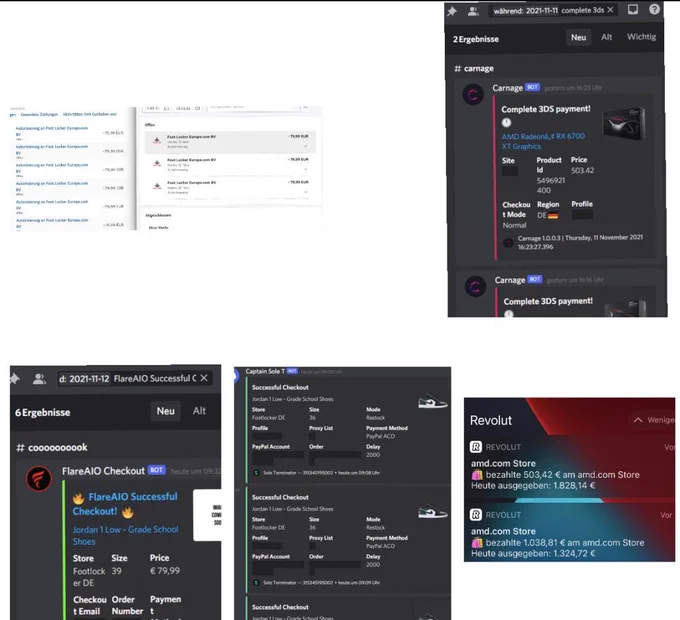680x620 pixels.
Task: Jump to the # coooooooook channel header
Action: (52, 447)
